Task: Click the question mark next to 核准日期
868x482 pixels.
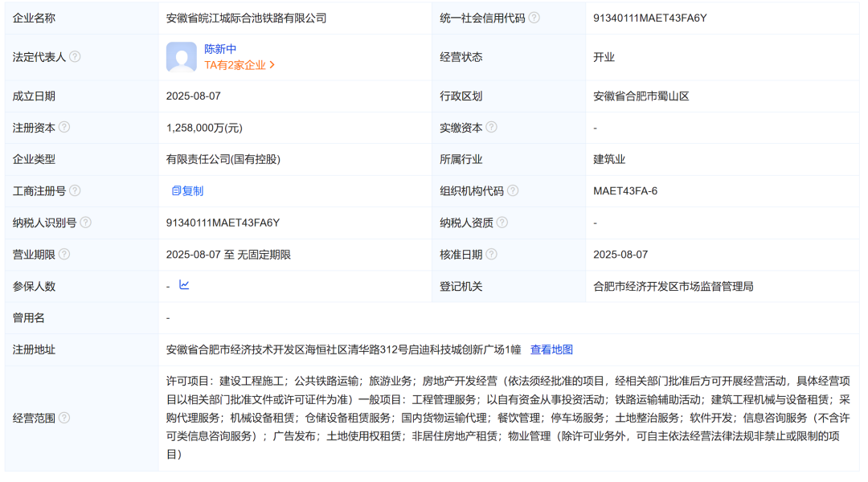Action: click(x=493, y=253)
